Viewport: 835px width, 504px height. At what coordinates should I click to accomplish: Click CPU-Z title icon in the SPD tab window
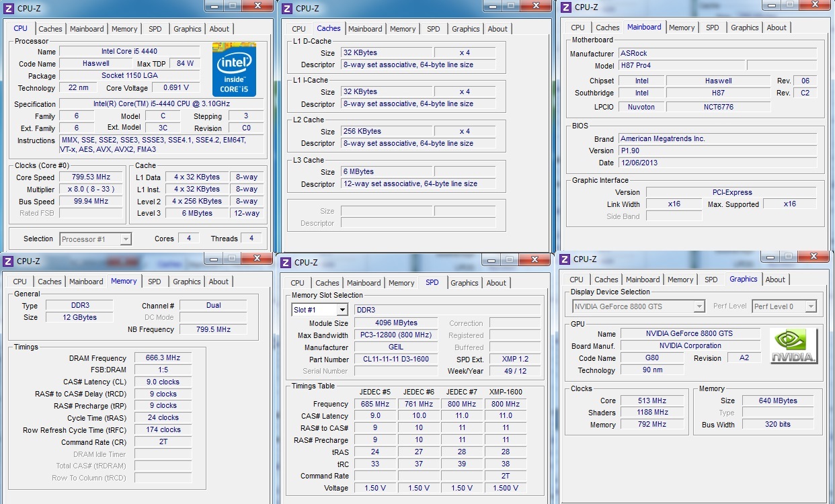(x=286, y=262)
